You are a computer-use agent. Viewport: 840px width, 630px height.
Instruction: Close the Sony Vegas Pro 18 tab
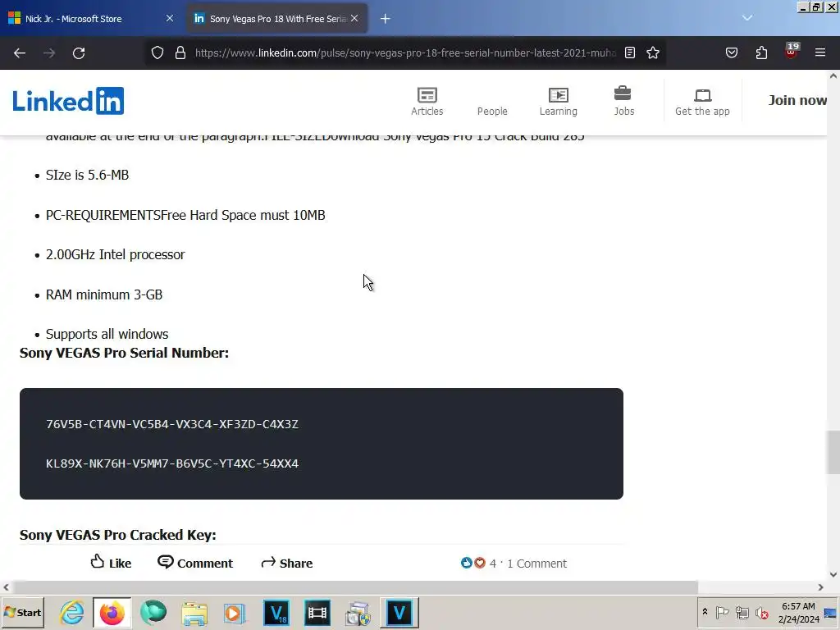(354, 18)
